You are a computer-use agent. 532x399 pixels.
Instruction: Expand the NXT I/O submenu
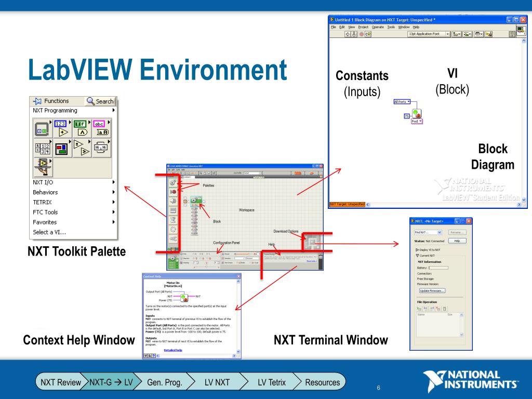74,182
